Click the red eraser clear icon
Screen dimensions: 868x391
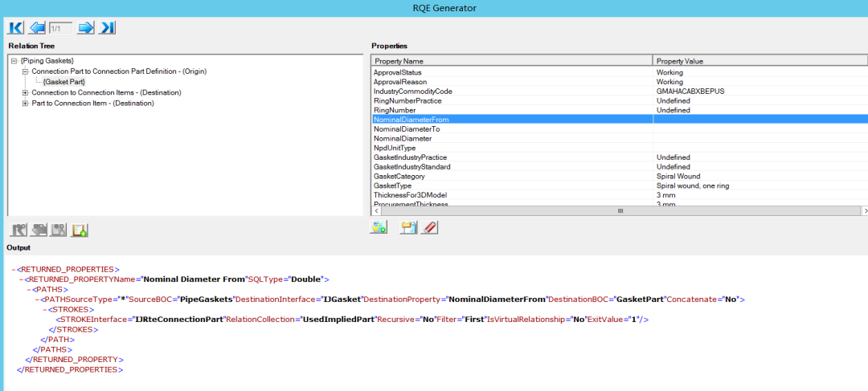coord(429,226)
